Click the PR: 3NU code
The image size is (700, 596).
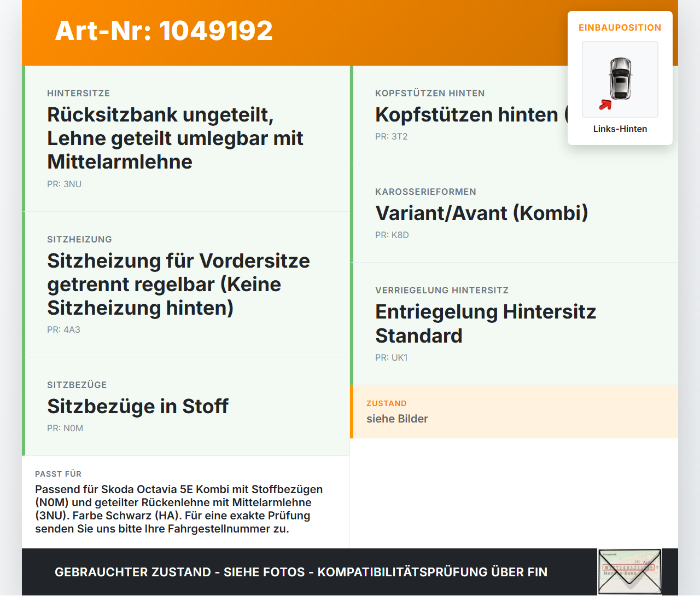[x=64, y=184]
